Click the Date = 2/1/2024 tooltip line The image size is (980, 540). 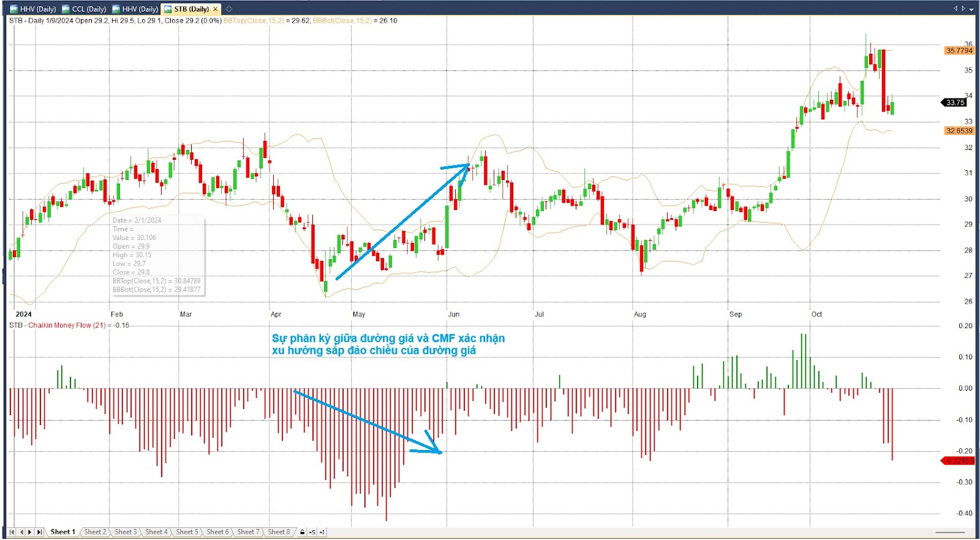[x=137, y=220]
